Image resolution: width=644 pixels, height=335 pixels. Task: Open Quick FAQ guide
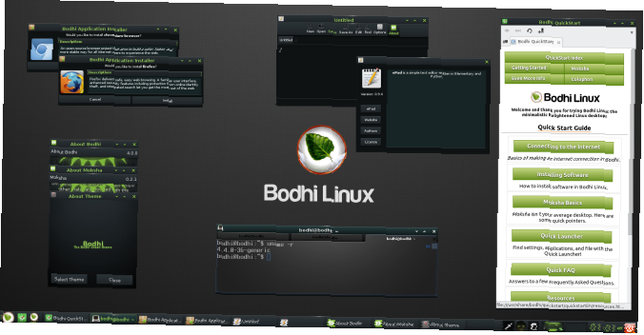(561, 270)
